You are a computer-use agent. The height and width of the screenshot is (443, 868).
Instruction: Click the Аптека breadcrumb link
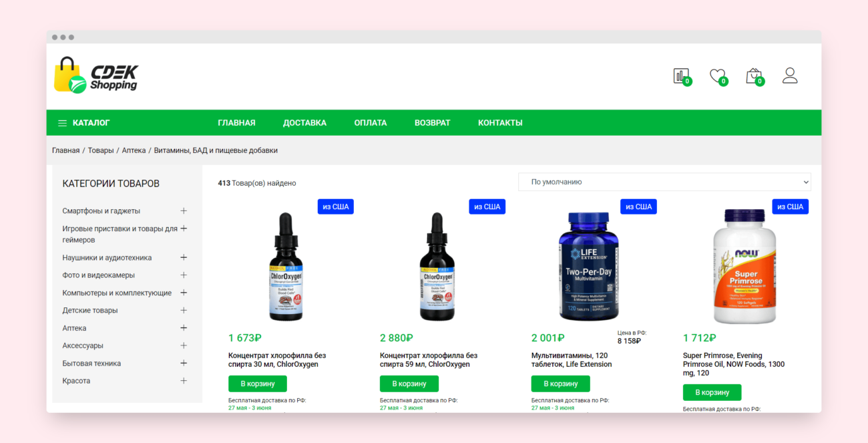pyautogui.click(x=134, y=150)
